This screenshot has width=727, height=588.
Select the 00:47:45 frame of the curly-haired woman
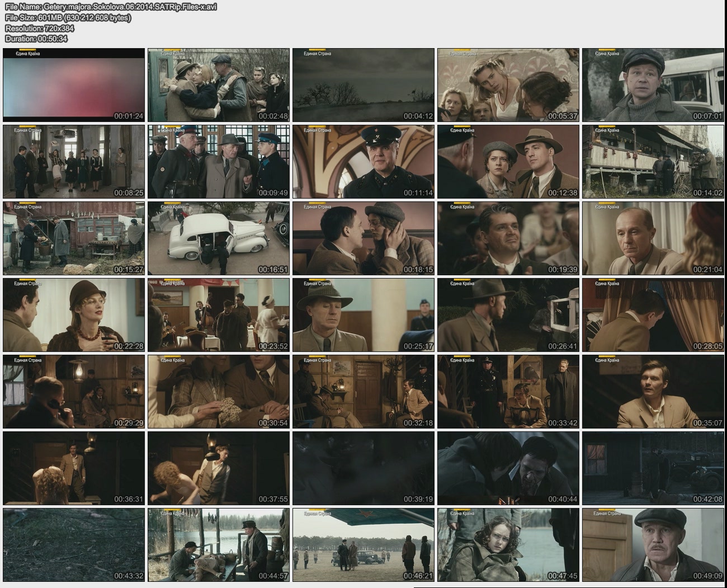pyautogui.click(x=508, y=545)
